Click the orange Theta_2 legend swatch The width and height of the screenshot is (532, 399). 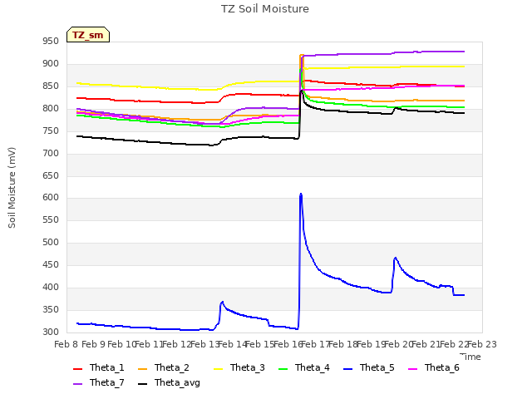142,369
